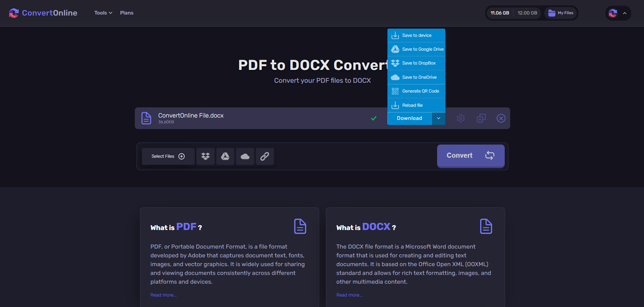
Task: Click the Google Drive upload icon
Action: point(225,156)
